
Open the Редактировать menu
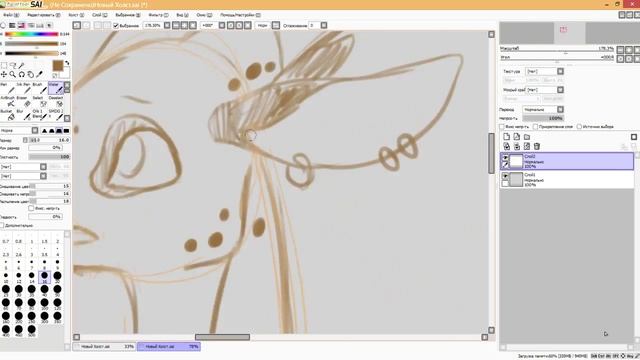[x=44, y=15]
